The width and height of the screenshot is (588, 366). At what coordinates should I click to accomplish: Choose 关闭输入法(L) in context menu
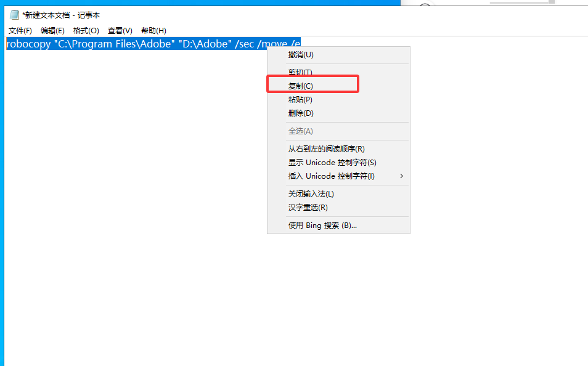point(338,194)
